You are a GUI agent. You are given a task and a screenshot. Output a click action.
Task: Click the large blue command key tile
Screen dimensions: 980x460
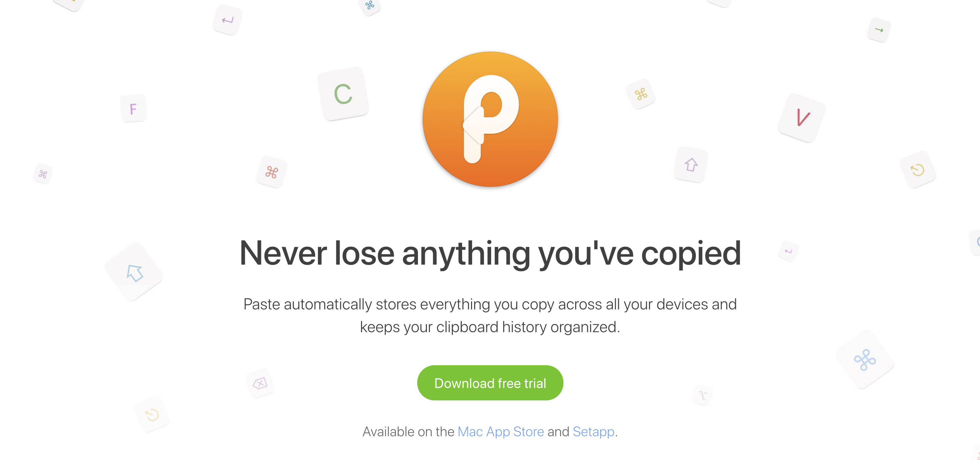tap(865, 359)
